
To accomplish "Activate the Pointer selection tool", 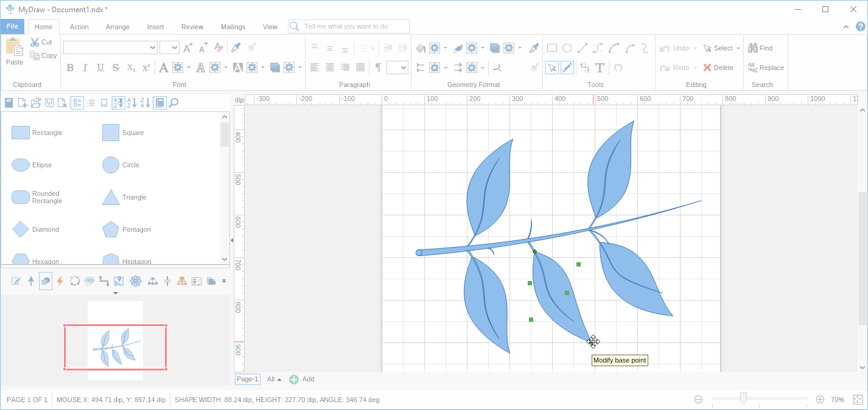I will pos(552,68).
